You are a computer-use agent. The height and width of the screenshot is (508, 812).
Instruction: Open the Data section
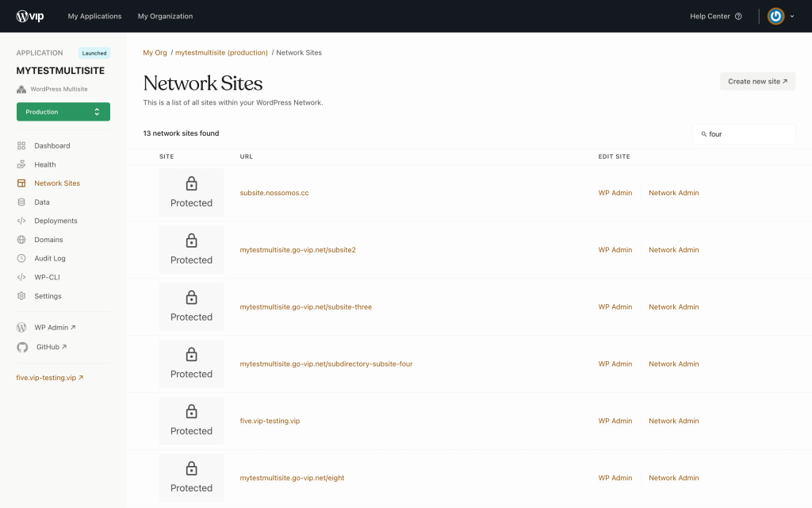(x=42, y=202)
